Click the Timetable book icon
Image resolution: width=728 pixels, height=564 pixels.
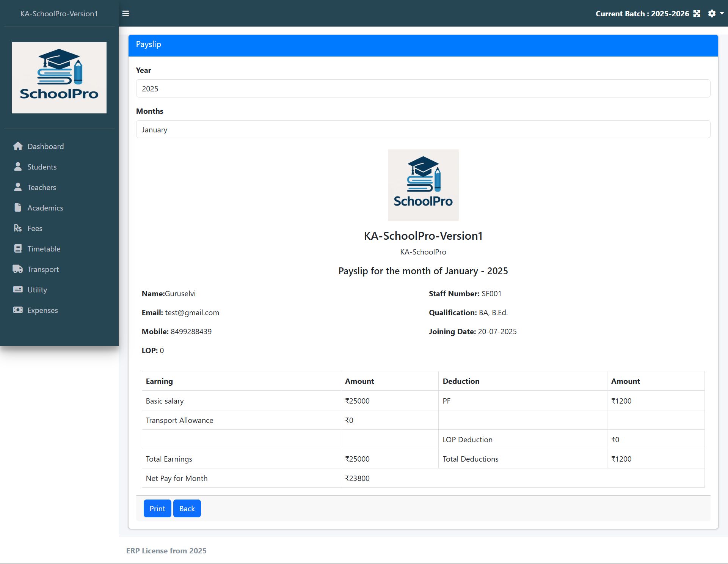(x=18, y=249)
